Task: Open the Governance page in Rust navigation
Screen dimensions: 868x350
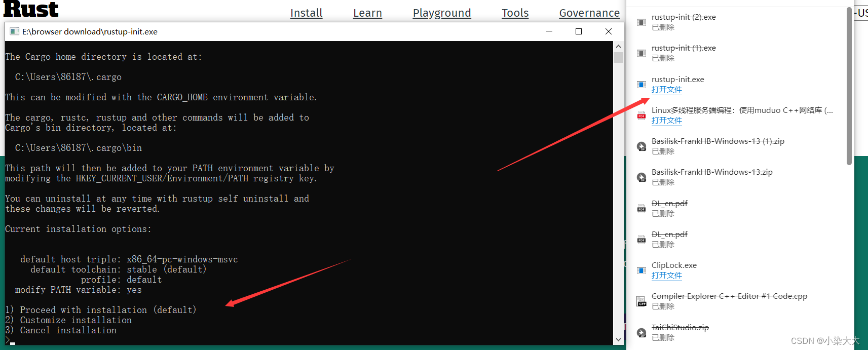Action: click(589, 13)
